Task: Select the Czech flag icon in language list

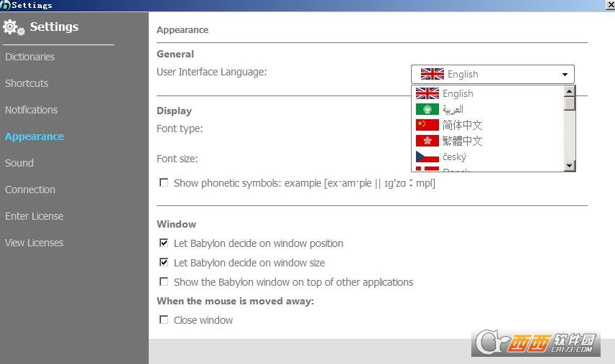Action: (x=427, y=157)
